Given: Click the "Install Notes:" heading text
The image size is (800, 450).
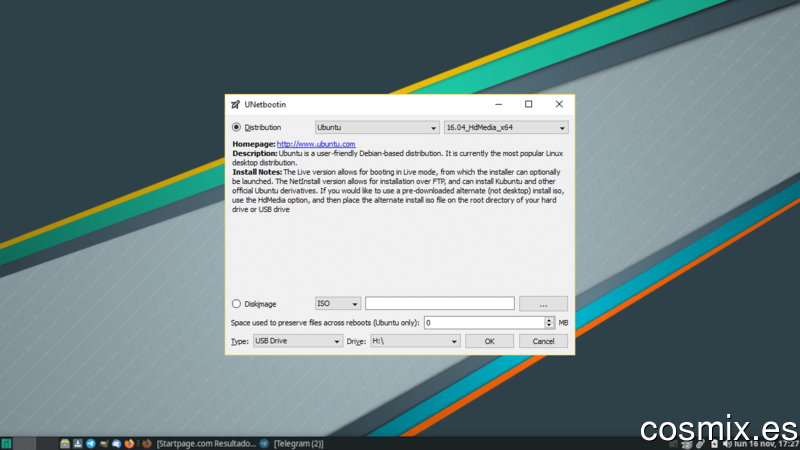Looking at the screenshot, I should click(257, 172).
